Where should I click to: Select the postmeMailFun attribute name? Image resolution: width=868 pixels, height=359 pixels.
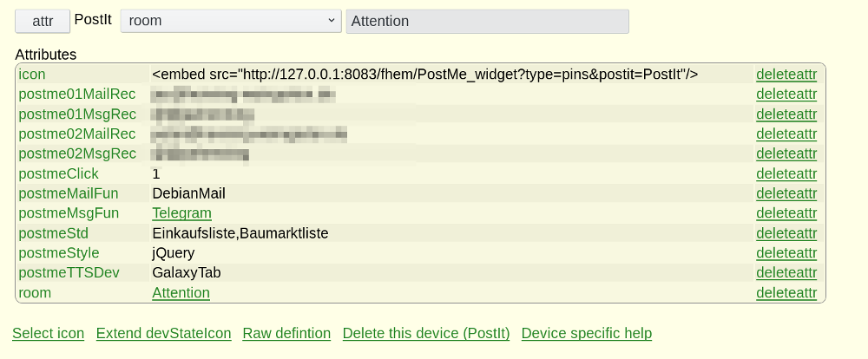click(x=69, y=193)
